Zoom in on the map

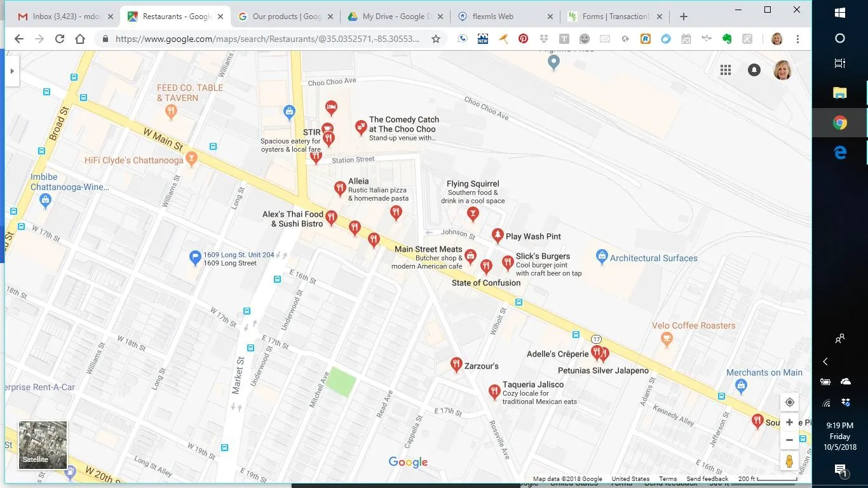789,423
